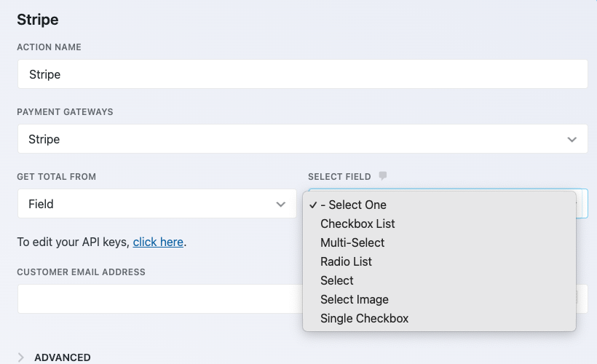Click the Get Total From chevron arrow
597x364 pixels.
[280, 204]
